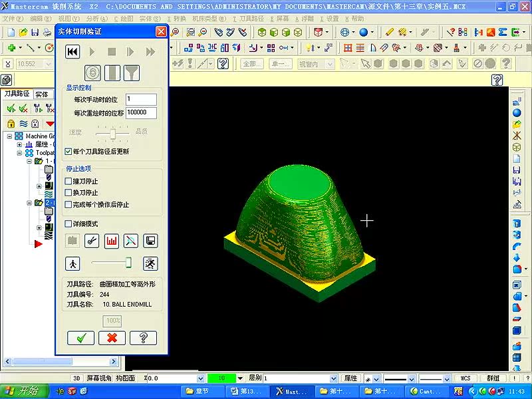
Task: Click the select all operations green check icon
Action: (x=11, y=108)
